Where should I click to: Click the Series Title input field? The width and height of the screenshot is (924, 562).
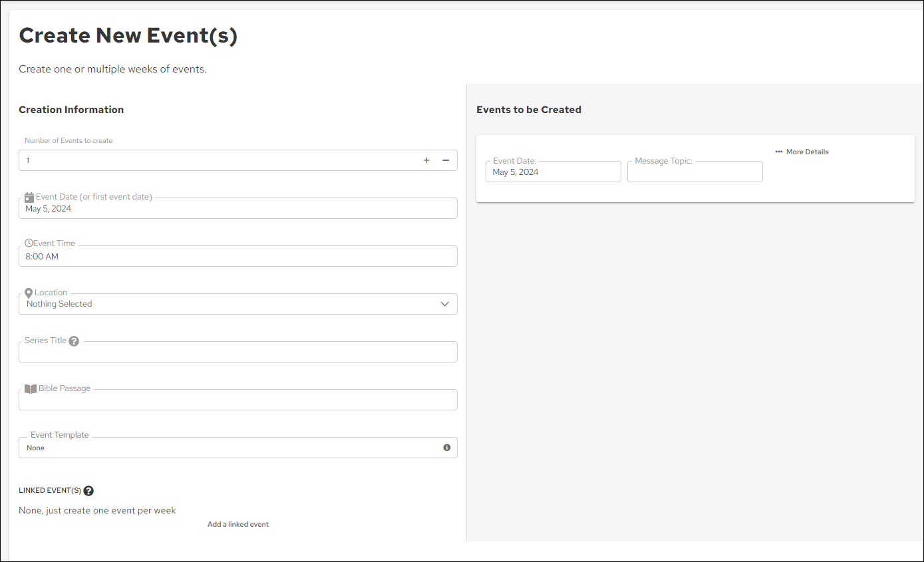click(237, 352)
